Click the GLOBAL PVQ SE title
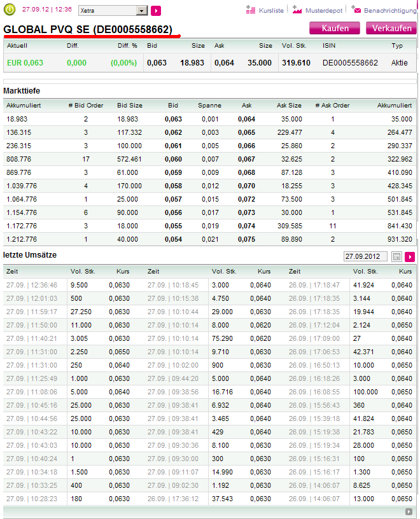The height and width of the screenshot is (519, 420). click(x=88, y=29)
